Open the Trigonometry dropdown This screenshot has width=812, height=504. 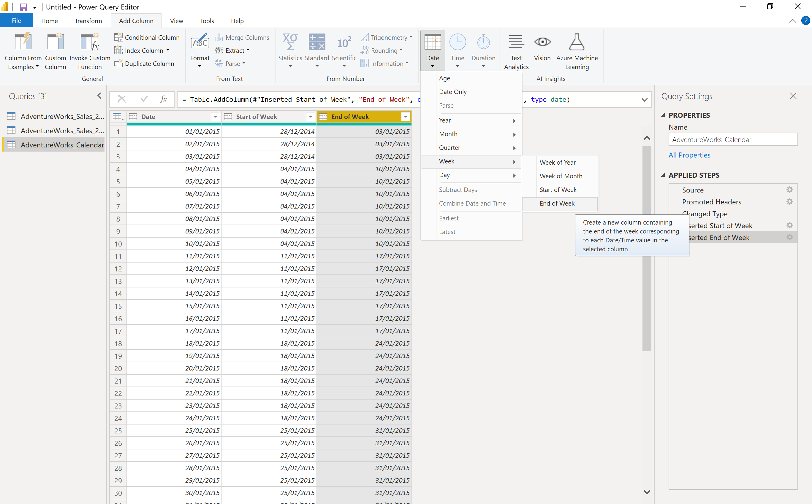coord(411,37)
